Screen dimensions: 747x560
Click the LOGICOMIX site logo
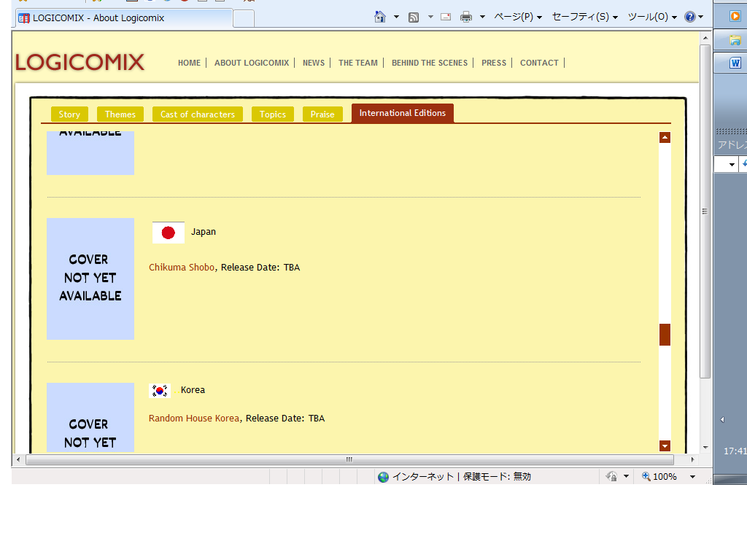[80, 63]
